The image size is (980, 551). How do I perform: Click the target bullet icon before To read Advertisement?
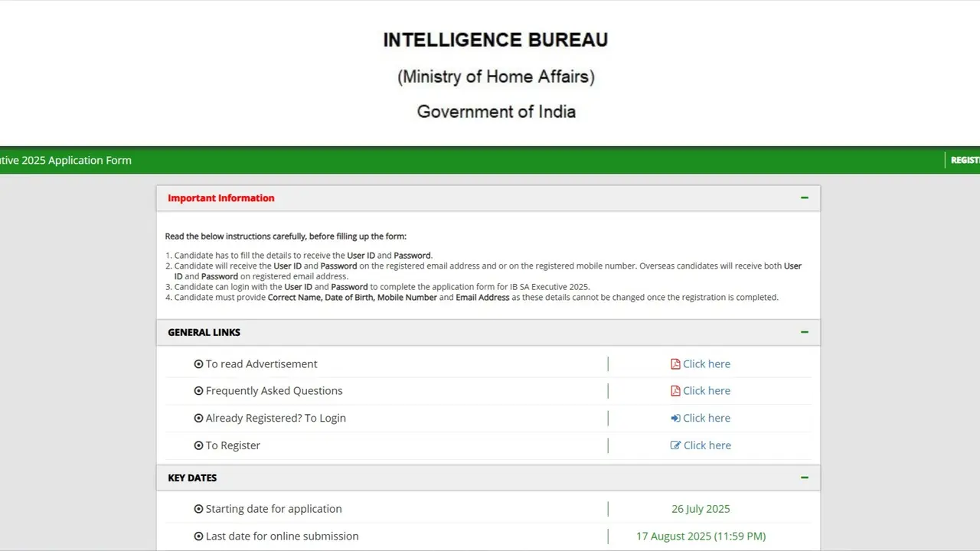[198, 364]
